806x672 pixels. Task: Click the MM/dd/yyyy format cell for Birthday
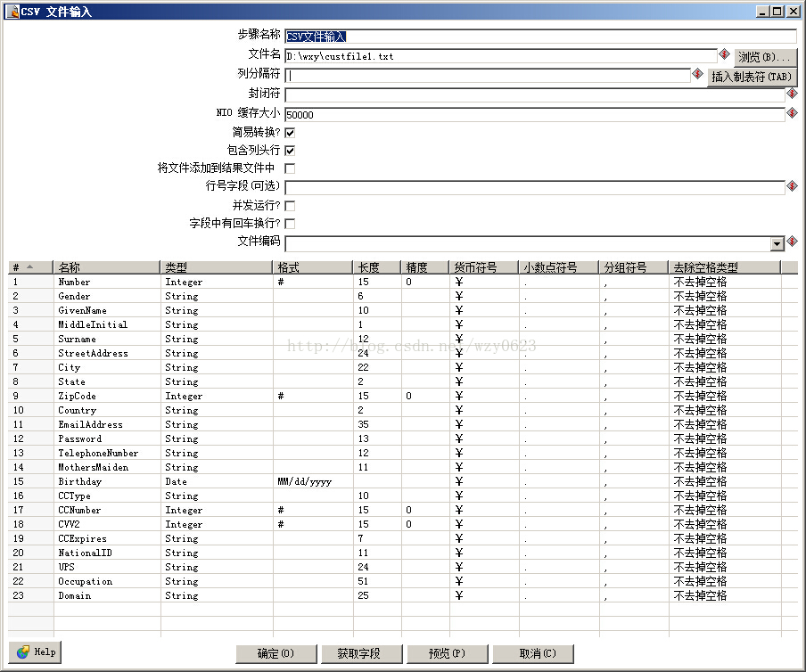tap(313, 481)
